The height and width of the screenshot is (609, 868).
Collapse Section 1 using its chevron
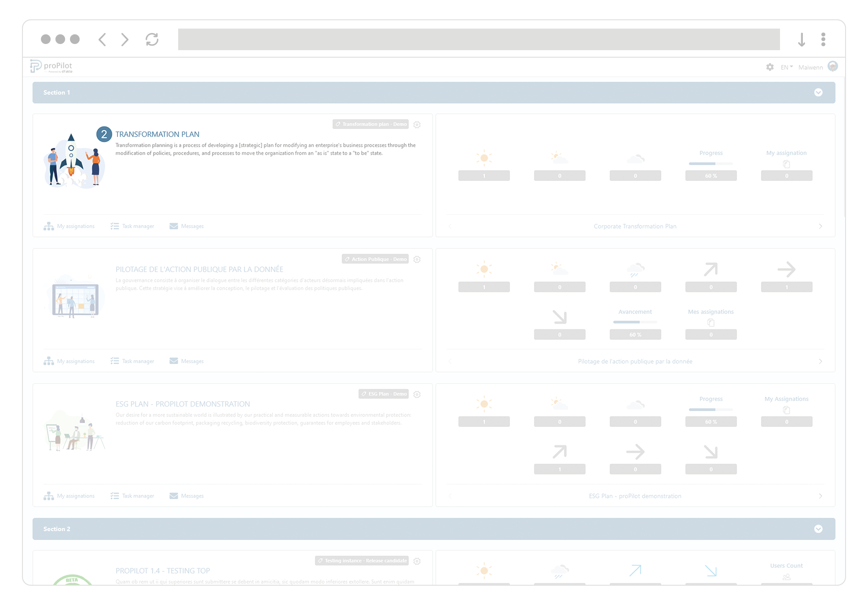[x=819, y=92]
